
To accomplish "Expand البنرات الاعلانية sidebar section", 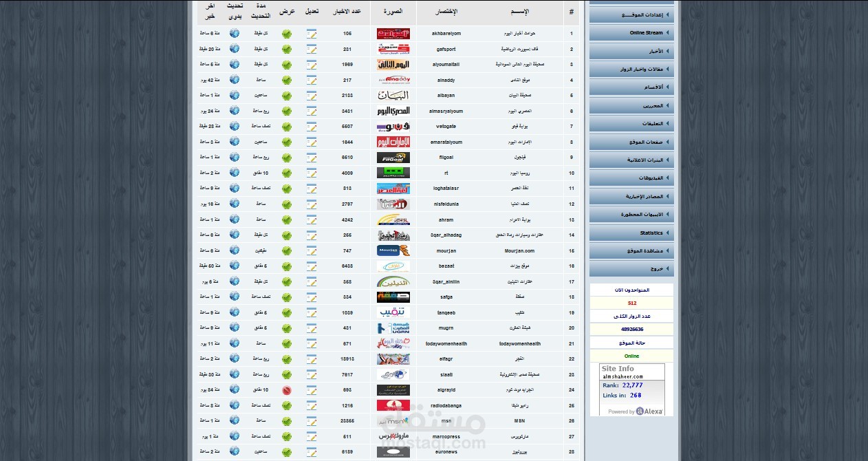I will (x=631, y=160).
